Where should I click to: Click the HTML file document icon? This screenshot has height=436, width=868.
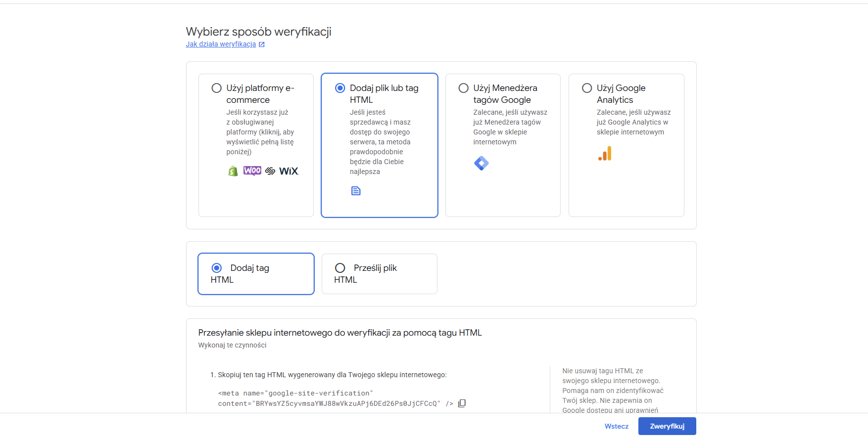[x=356, y=191]
